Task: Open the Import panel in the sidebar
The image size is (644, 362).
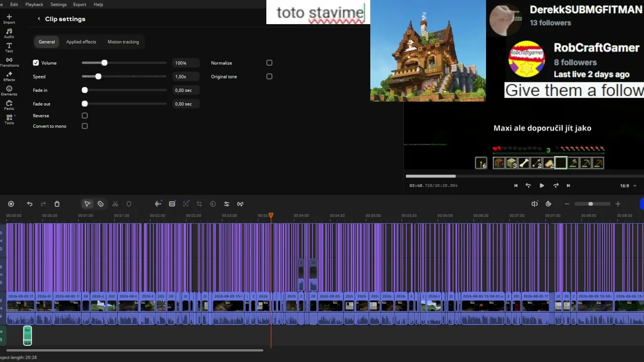Action: click(9, 19)
